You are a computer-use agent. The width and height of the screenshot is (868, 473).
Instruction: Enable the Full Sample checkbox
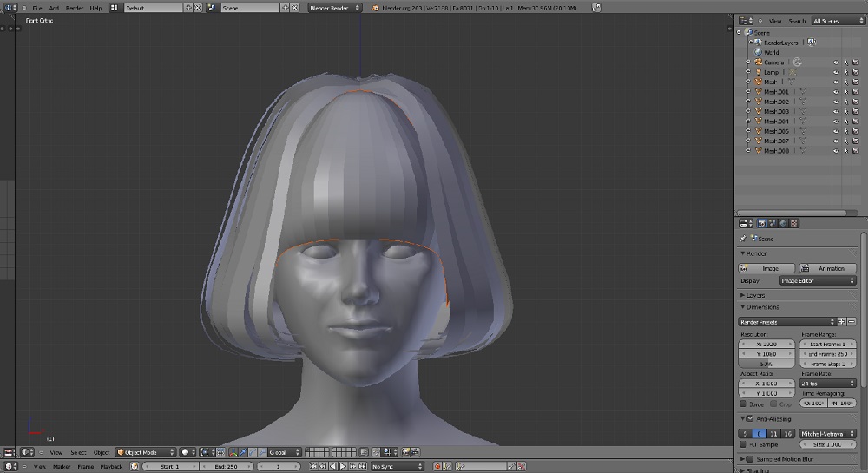tap(743, 443)
